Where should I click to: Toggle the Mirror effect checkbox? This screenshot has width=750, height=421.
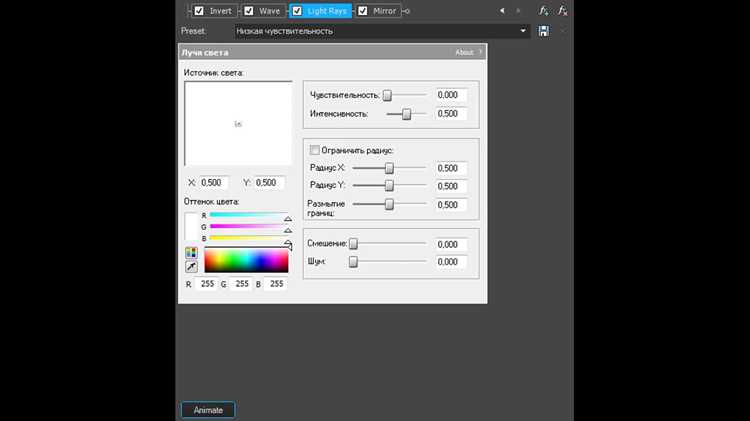click(x=363, y=11)
